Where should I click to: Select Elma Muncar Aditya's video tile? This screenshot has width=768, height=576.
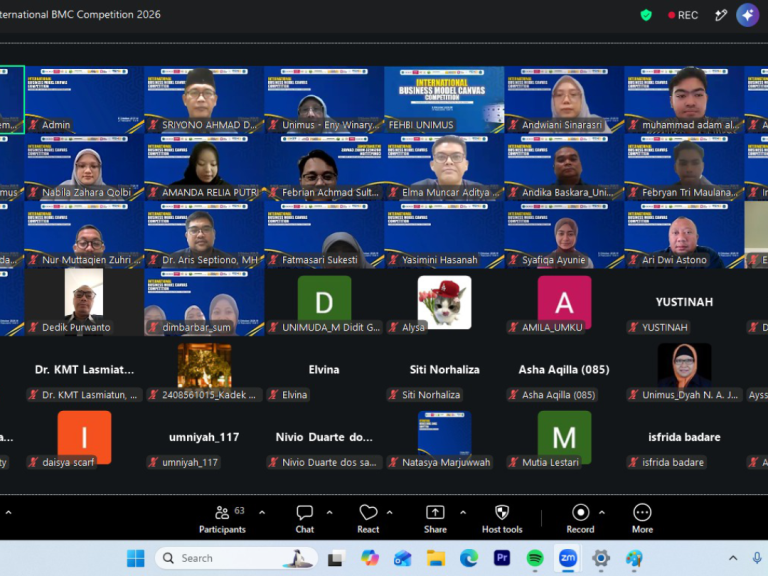click(444, 168)
